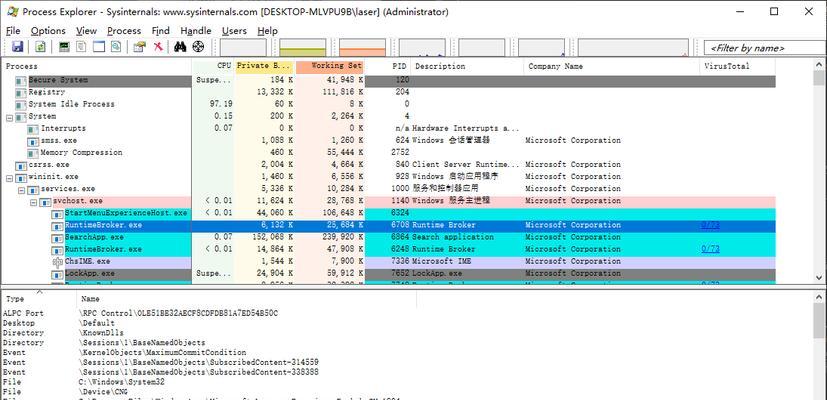Sort by the PID column header
Viewport: 827px width, 400px height.
(388, 66)
